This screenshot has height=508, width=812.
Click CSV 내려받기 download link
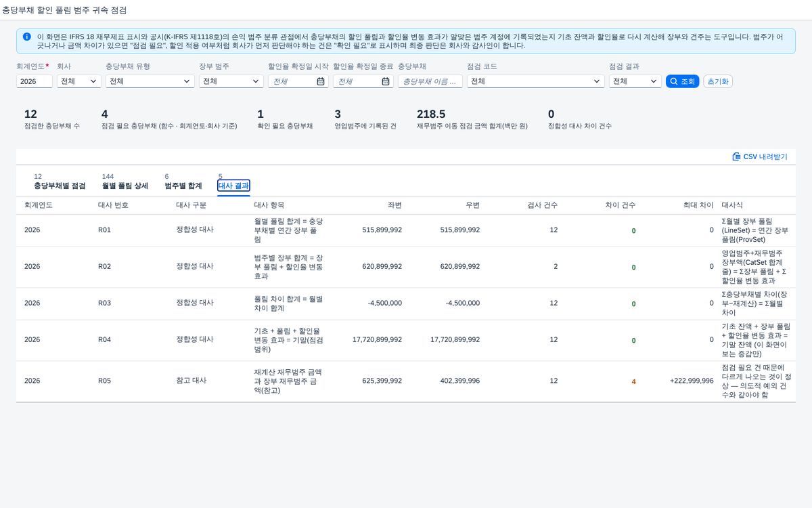pos(760,156)
